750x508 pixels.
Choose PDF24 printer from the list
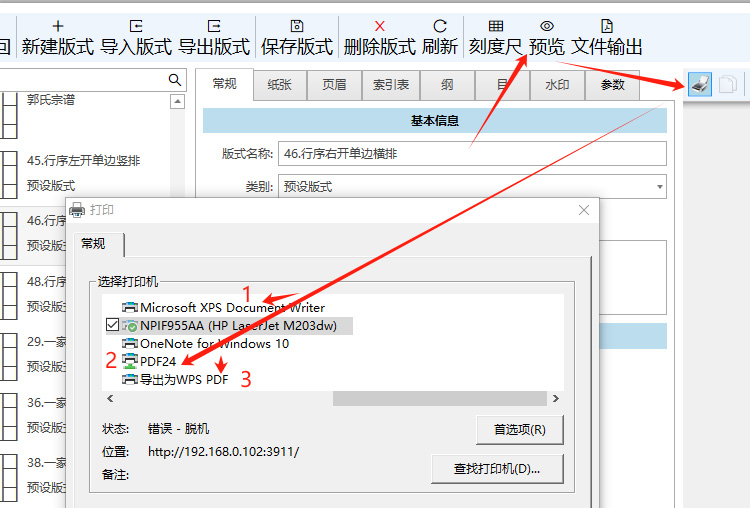(x=158, y=360)
